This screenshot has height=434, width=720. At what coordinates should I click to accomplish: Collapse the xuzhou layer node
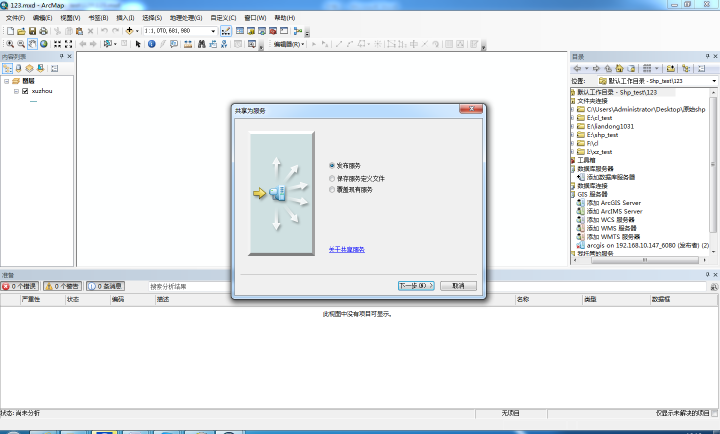click(x=16, y=91)
